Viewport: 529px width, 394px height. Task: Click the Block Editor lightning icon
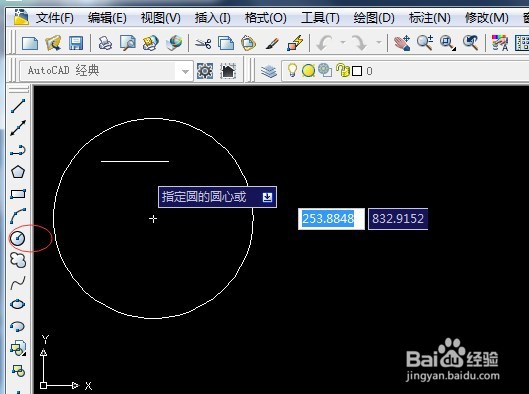[295, 43]
